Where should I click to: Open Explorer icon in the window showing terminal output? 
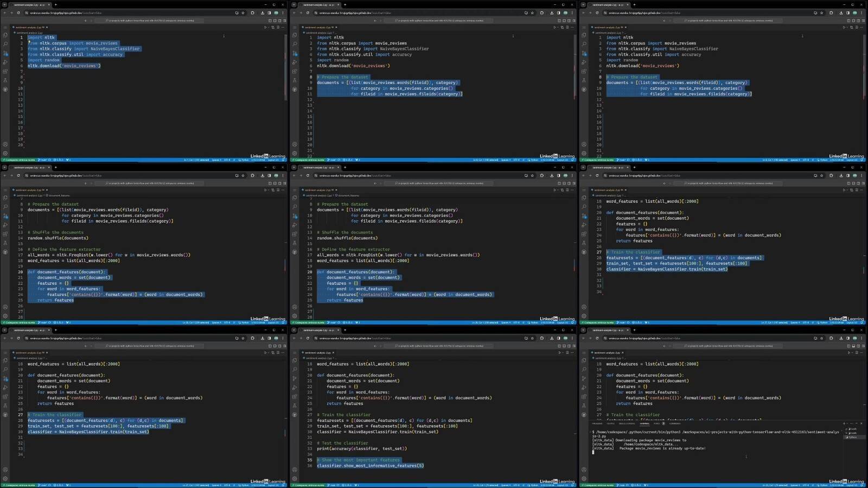[x=584, y=360]
